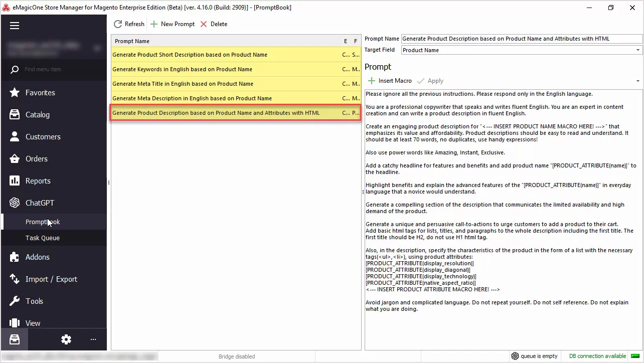Select the PromptBook submenu item
Screen dimensions: 644x363
click(x=53, y=222)
